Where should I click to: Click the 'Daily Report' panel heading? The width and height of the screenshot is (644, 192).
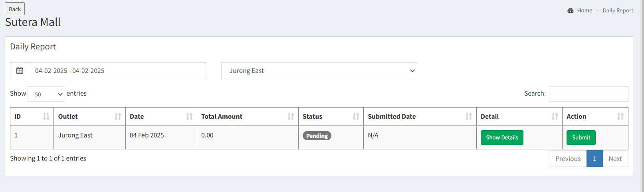coord(33,47)
